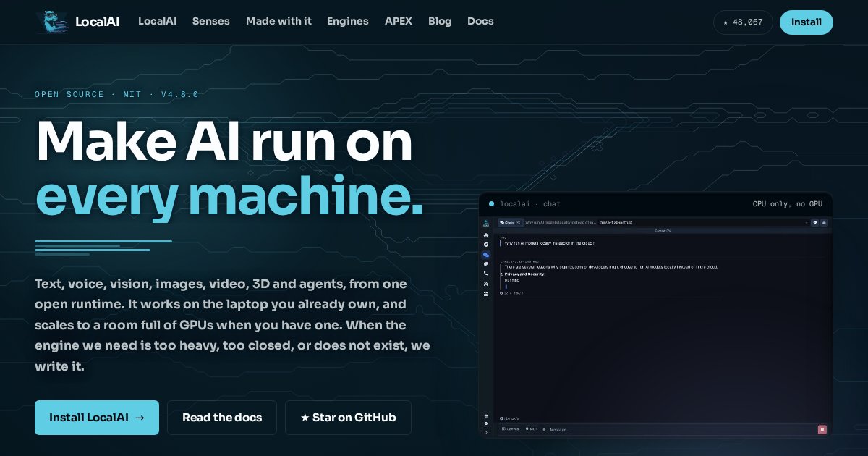This screenshot has width=868, height=456.
Task: Click the user question 'Why run AI models locally'
Action: 550,243
